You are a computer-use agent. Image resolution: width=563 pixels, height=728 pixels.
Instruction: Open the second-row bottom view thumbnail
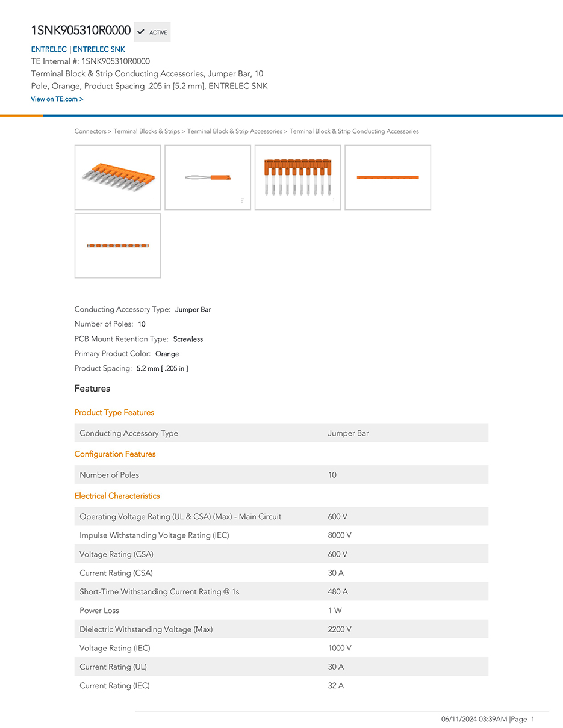tap(117, 245)
